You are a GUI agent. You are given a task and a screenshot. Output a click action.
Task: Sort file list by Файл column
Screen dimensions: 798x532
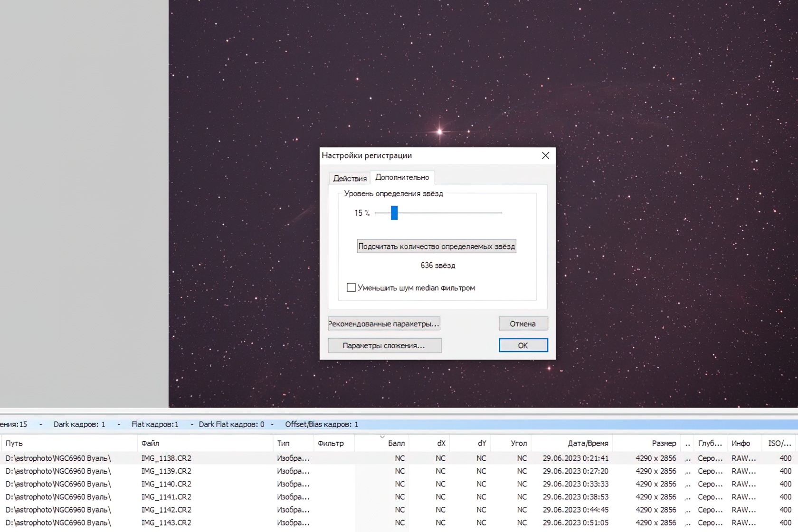click(x=205, y=443)
